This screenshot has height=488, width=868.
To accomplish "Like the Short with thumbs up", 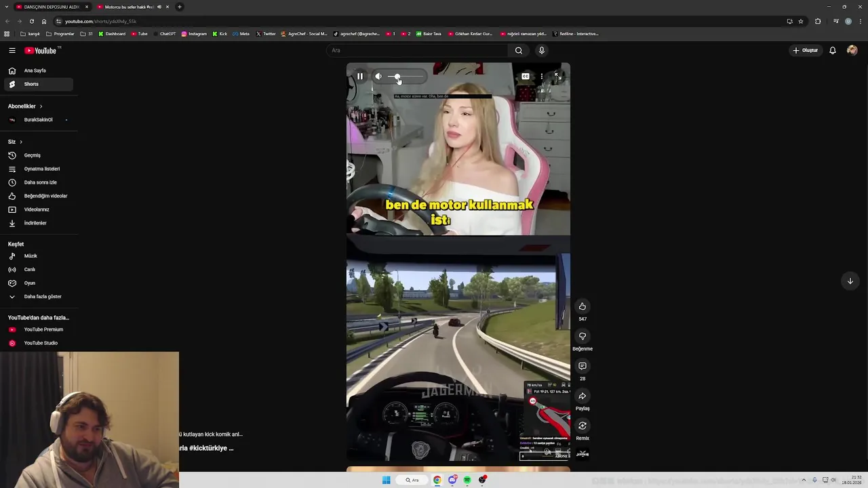I will pos(582,306).
